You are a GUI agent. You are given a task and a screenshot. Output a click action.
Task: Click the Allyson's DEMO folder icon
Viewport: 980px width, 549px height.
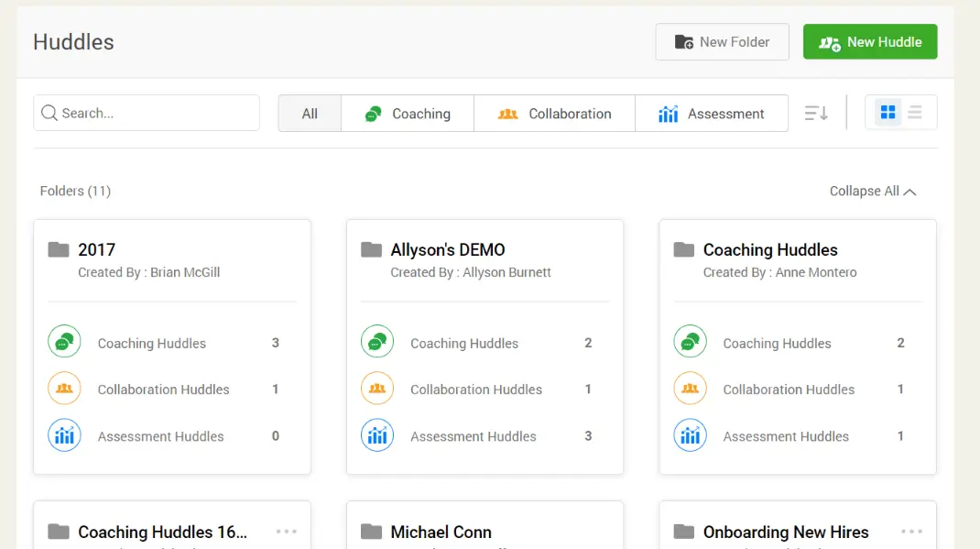tap(371, 249)
